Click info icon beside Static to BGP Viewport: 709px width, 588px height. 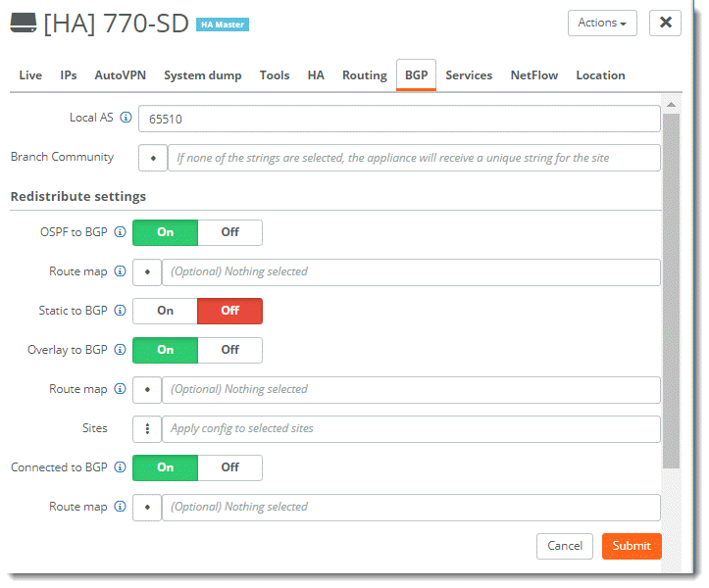(x=120, y=311)
